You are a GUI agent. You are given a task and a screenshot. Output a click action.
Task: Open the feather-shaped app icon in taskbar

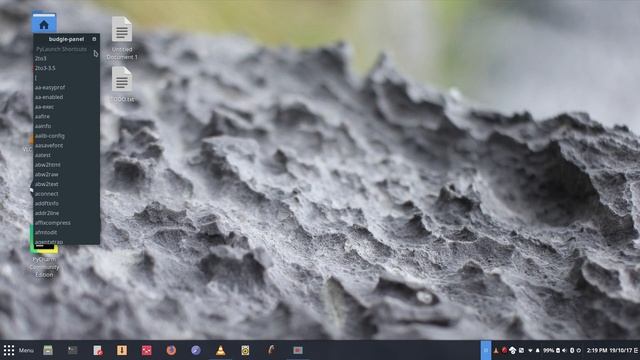point(271,350)
